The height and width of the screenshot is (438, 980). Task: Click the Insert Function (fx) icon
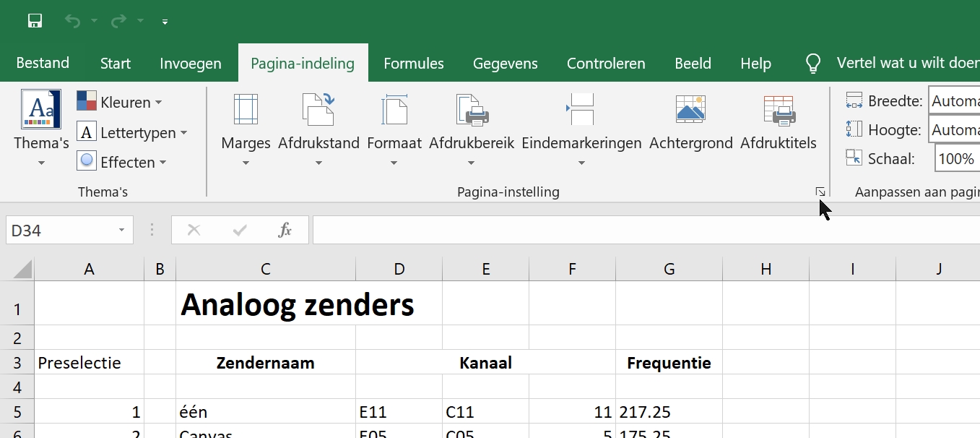[285, 229]
